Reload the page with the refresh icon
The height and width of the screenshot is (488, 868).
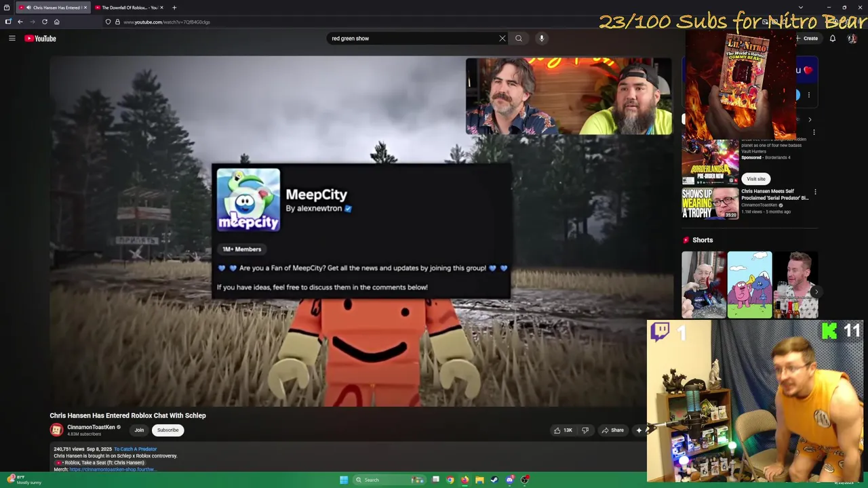(45, 22)
